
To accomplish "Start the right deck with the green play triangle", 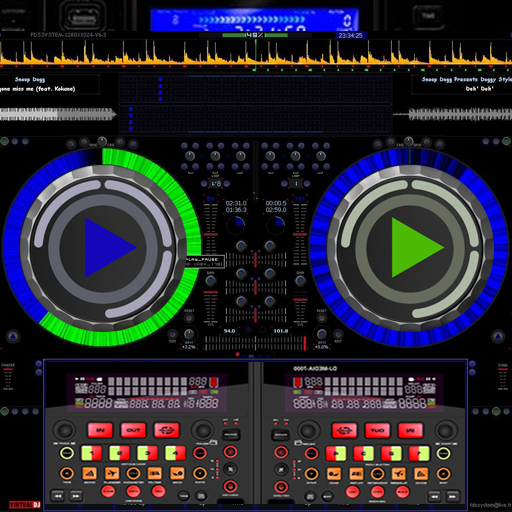I will (x=417, y=247).
